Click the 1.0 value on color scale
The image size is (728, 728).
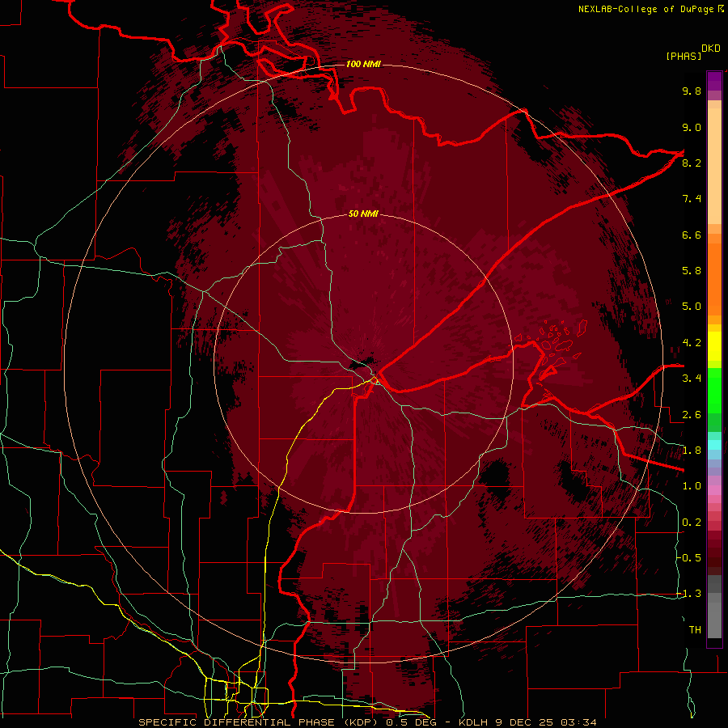click(x=692, y=486)
